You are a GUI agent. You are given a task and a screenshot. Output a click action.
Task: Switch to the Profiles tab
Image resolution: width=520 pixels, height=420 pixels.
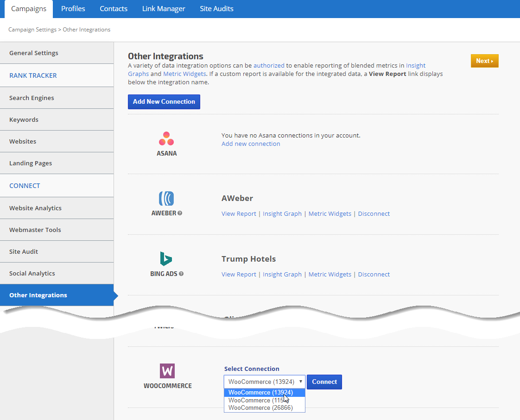coord(73,9)
